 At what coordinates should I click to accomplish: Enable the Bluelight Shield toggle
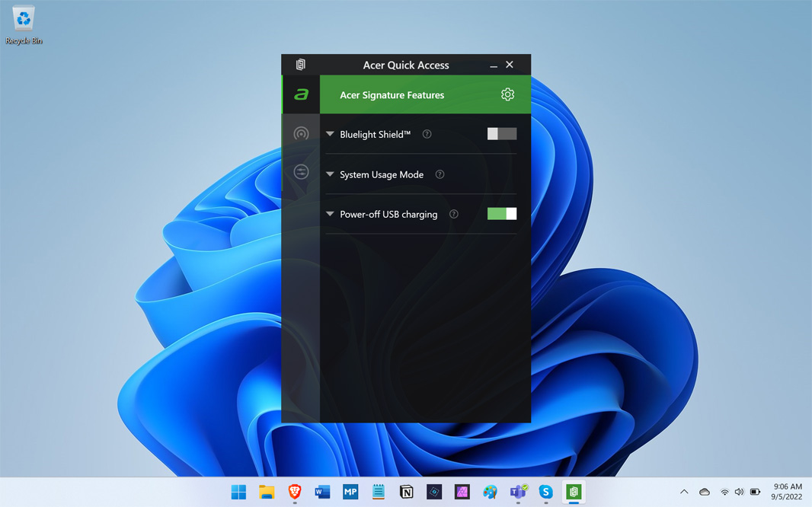click(x=501, y=134)
